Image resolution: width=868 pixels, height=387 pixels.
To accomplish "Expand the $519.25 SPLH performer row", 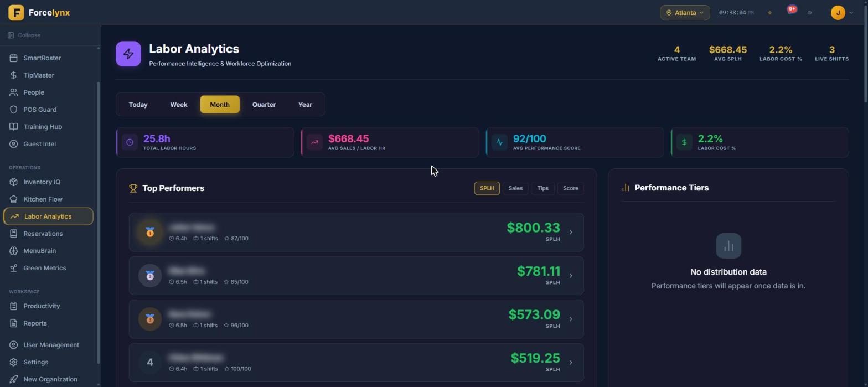I will (356, 363).
